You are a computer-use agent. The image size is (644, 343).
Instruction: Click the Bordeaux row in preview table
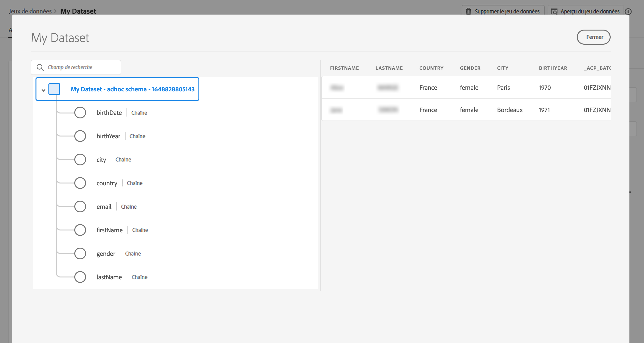click(x=510, y=110)
